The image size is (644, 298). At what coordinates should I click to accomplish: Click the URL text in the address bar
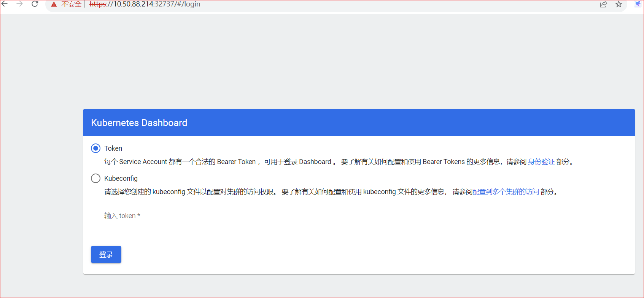click(145, 4)
